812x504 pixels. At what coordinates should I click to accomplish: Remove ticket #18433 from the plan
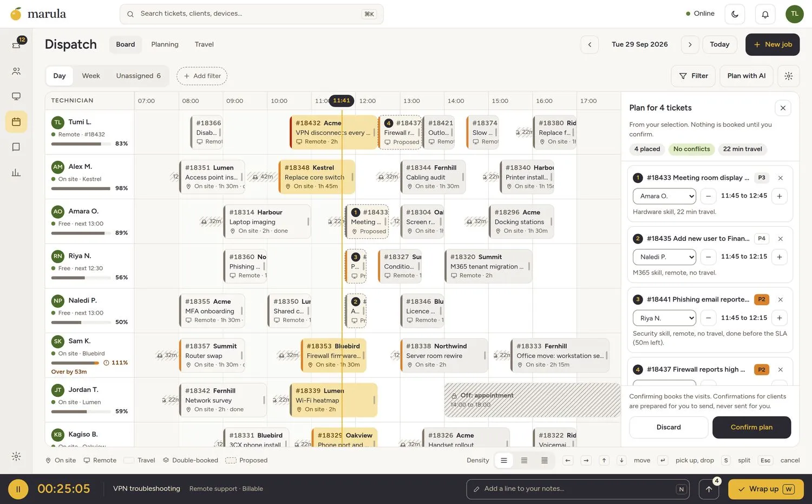pos(780,178)
